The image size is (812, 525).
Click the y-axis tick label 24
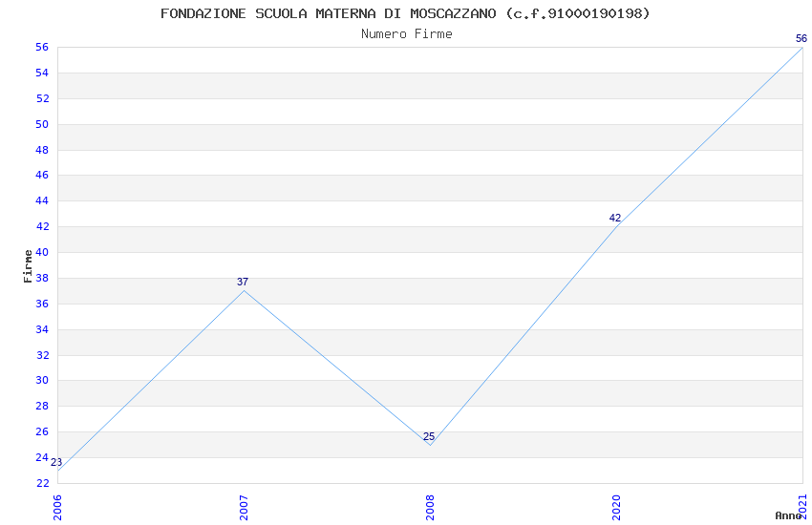point(42,457)
